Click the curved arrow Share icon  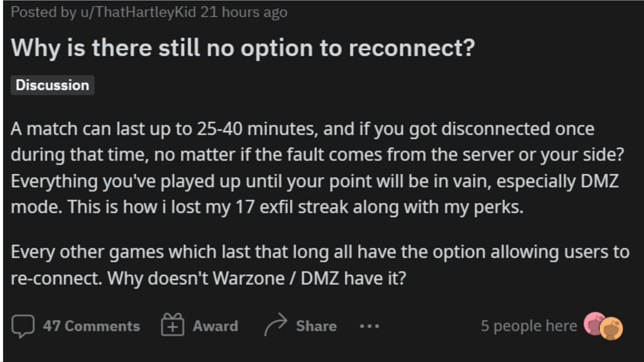[x=276, y=324]
